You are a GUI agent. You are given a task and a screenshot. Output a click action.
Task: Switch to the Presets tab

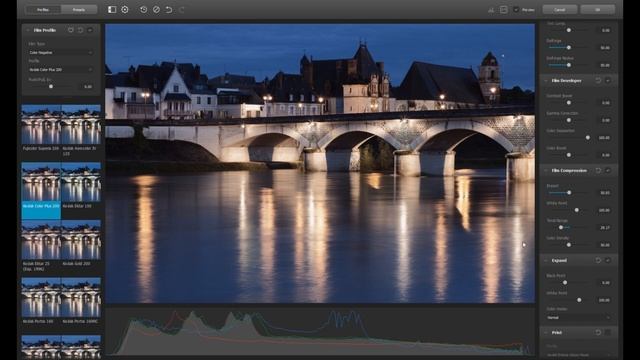click(x=79, y=9)
